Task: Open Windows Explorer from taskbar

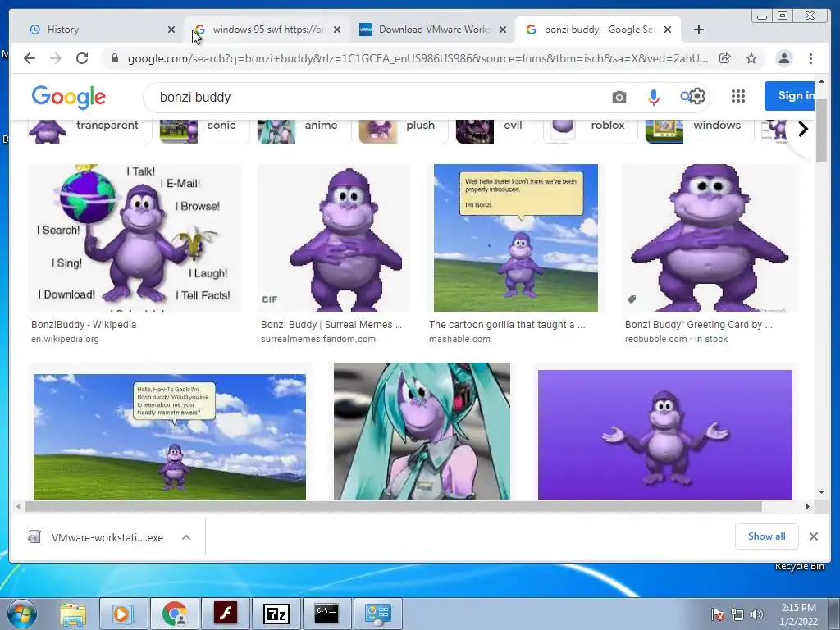Action: pyautogui.click(x=73, y=614)
